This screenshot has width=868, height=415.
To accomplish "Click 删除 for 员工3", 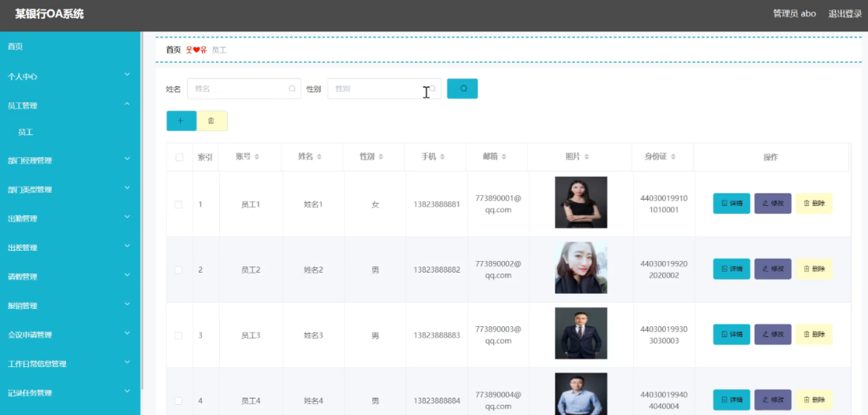I will (814, 334).
